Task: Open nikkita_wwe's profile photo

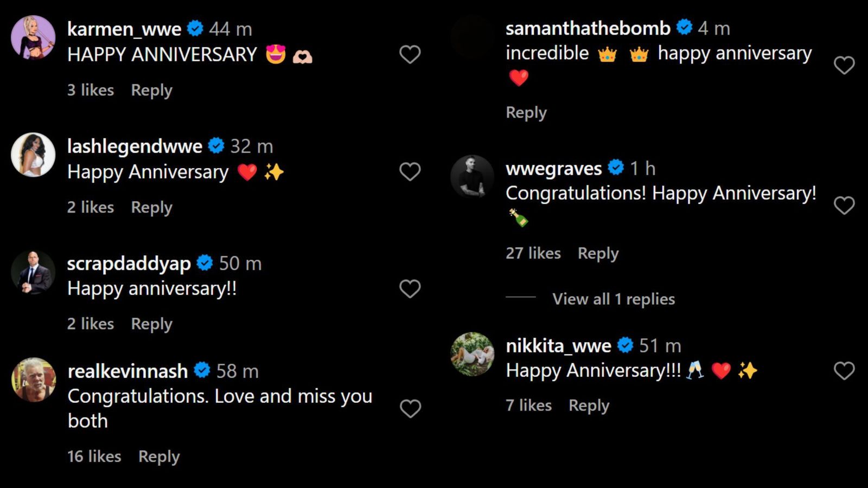Action: (473, 354)
